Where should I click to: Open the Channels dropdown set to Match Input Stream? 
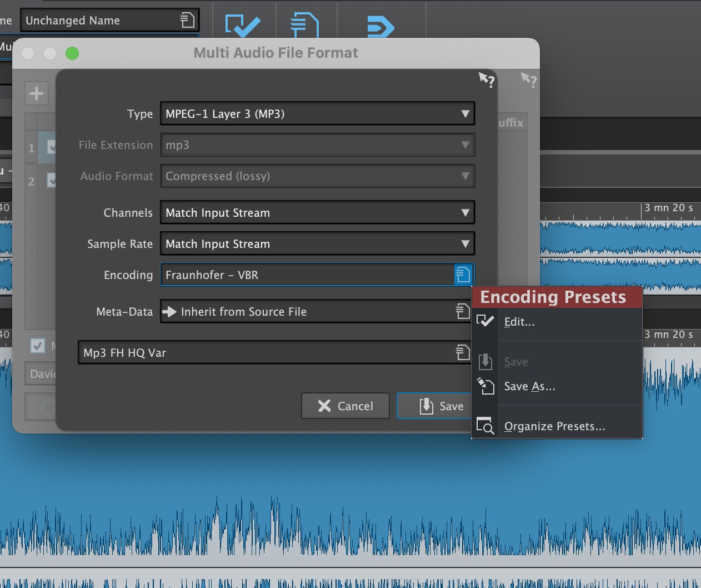click(x=317, y=212)
